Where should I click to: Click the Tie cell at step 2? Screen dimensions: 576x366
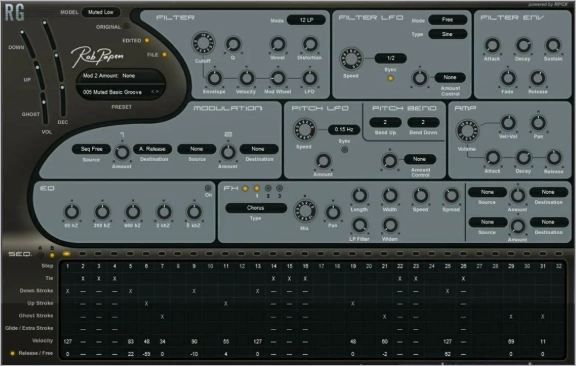[83, 279]
